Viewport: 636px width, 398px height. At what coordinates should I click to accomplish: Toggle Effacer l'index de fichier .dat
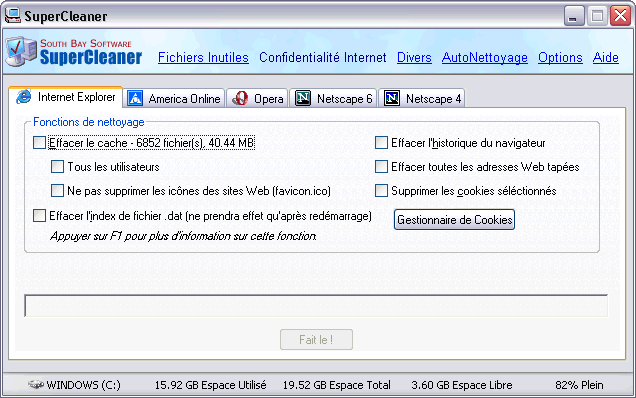tap(39, 216)
